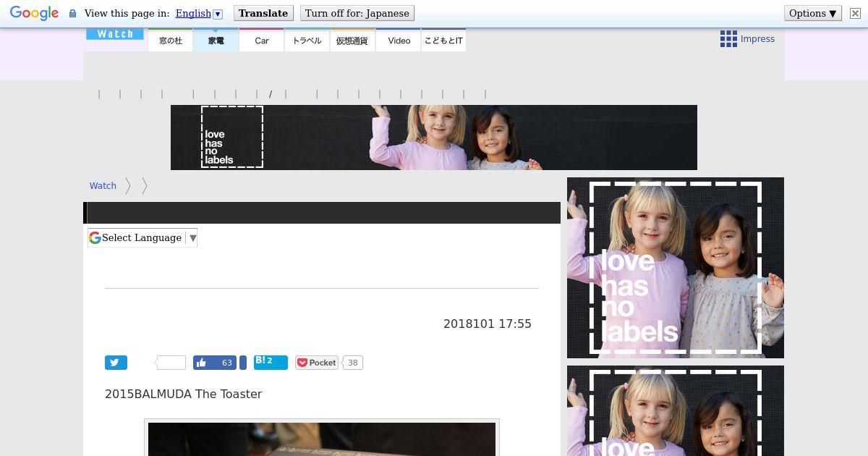Click Turn off for: Japanese button
Viewport: 868px width, 456px height.
[x=357, y=13]
